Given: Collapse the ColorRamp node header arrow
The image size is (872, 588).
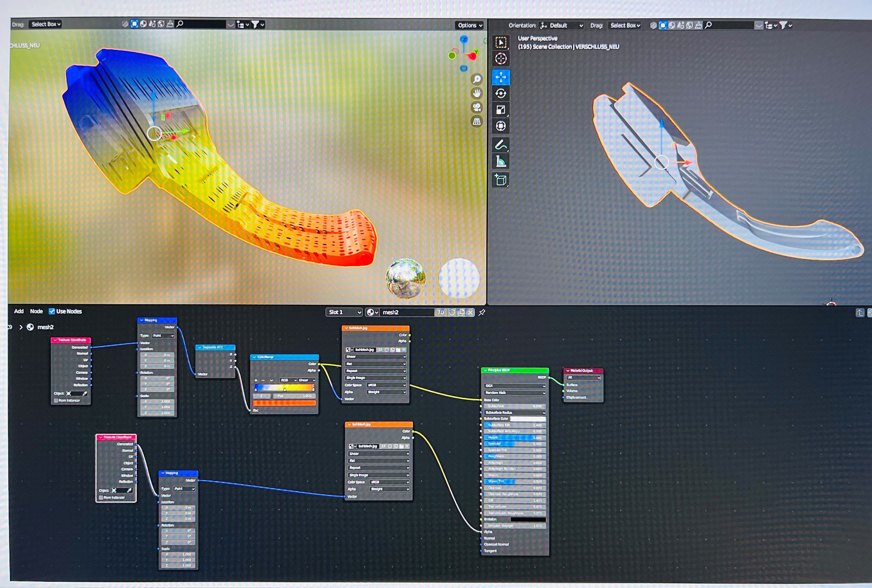Looking at the screenshot, I should click(x=254, y=357).
